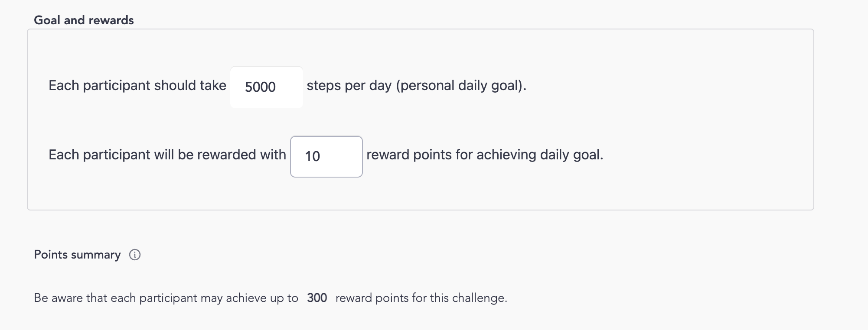This screenshot has height=330, width=868.
Task: Click the "steps per day" text
Action: point(349,86)
